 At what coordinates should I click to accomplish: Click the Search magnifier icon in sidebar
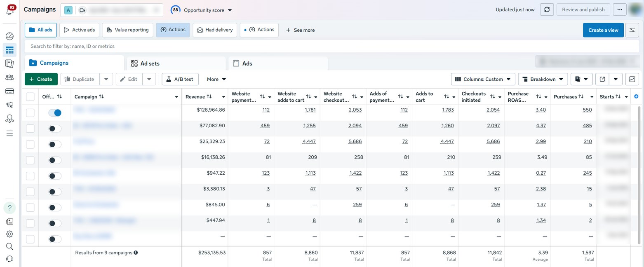click(x=9, y=246)
